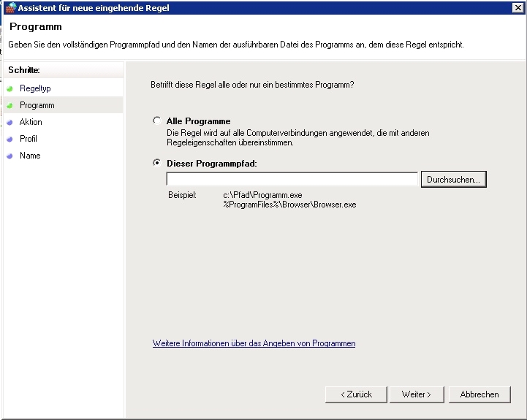Click the green bullet beside Programm step
This screenshot has height=420, width=527.
(10, 105)
